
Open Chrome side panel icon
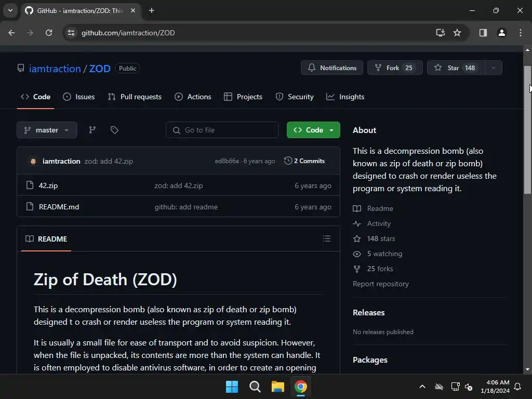(x=483, y=33)
